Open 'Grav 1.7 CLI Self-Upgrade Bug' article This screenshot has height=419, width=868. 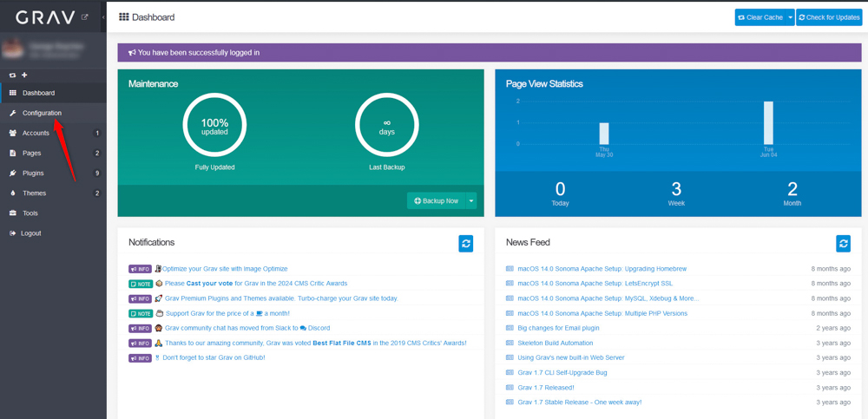click(562, 372)
